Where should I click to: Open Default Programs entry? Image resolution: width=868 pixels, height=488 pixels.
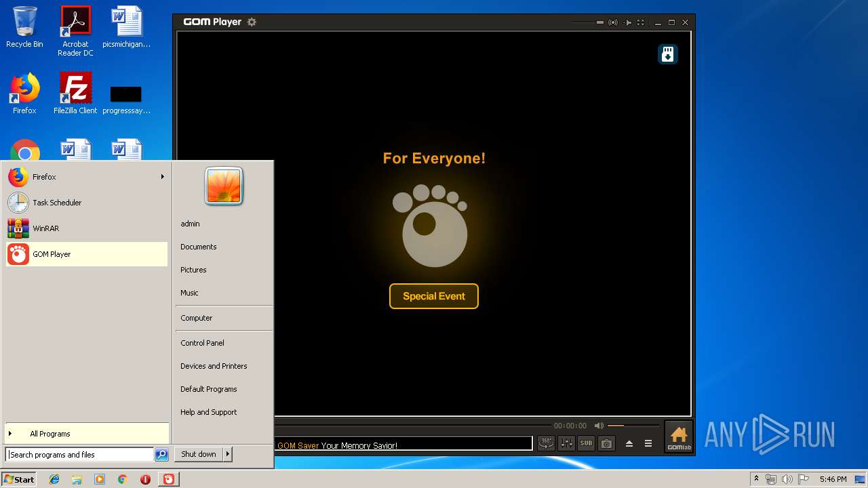(x=209, y=389)
